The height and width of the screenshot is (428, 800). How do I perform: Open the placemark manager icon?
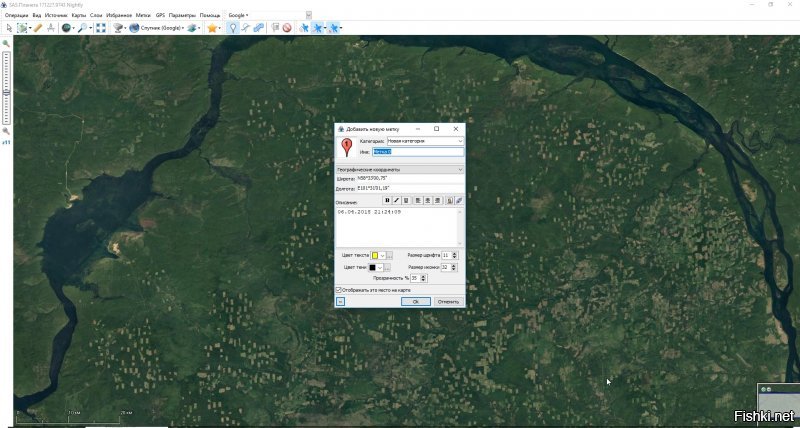click(275, 28)
